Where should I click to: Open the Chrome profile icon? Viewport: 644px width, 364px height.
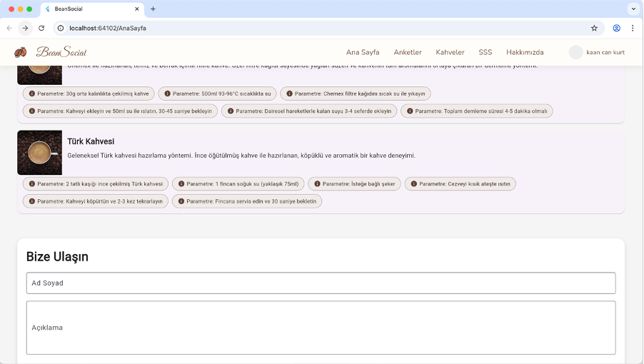[x=616, y=28]
